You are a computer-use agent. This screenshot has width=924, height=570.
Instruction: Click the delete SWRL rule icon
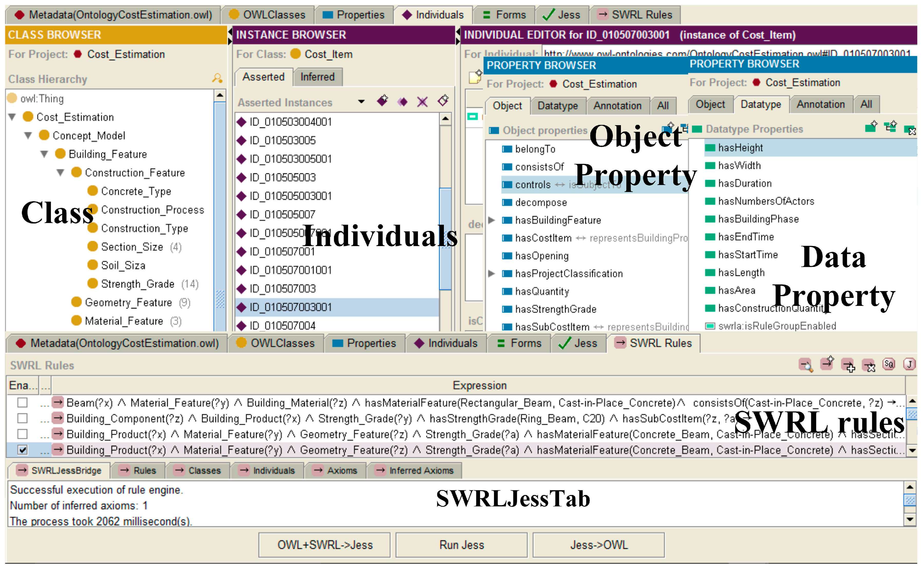coord(869,365)
